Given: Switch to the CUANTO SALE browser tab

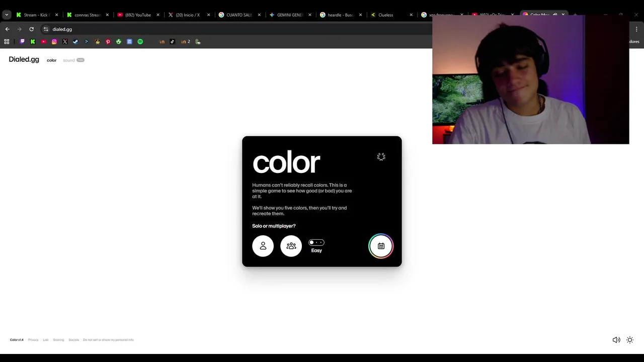Looking at the screenshot, I should click(x=239, y=15).
